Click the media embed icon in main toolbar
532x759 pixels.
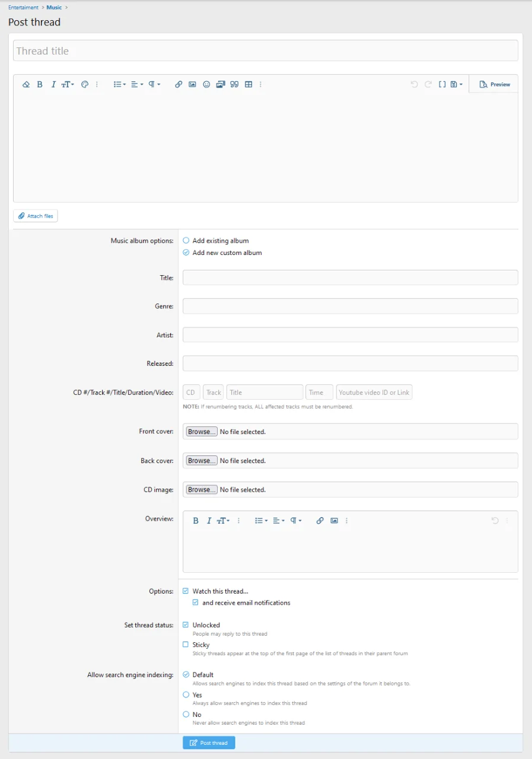click(221, 85)
